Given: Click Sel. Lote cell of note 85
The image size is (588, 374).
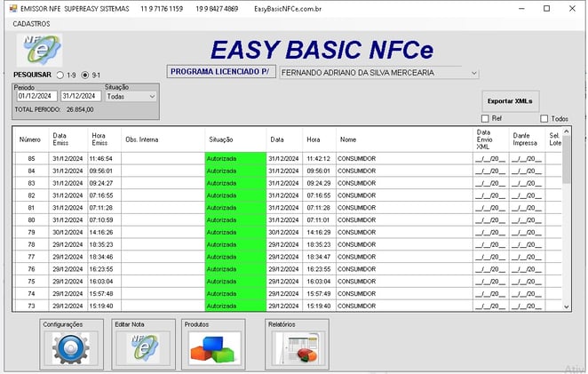Looking at the screenshot, I should coord(554,159).
